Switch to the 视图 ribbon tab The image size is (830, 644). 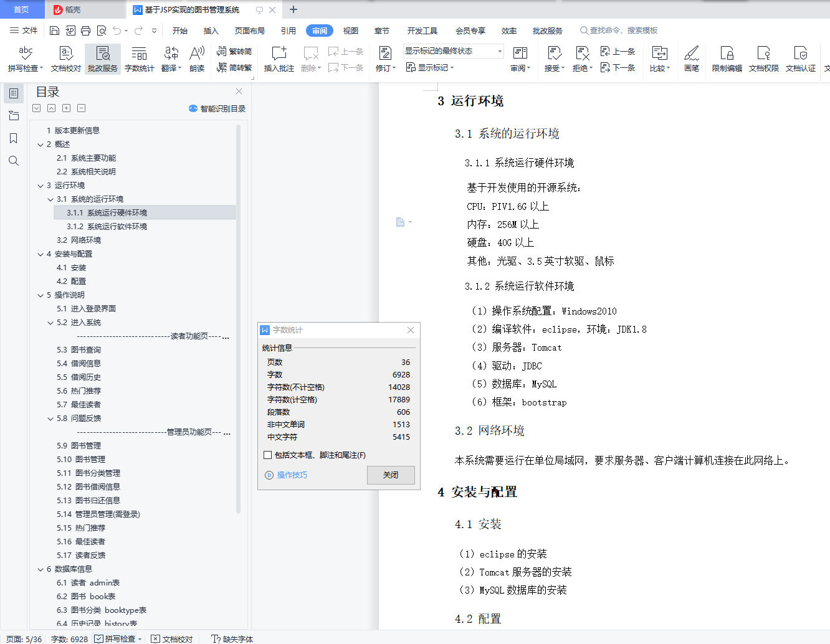click(351, 31)
